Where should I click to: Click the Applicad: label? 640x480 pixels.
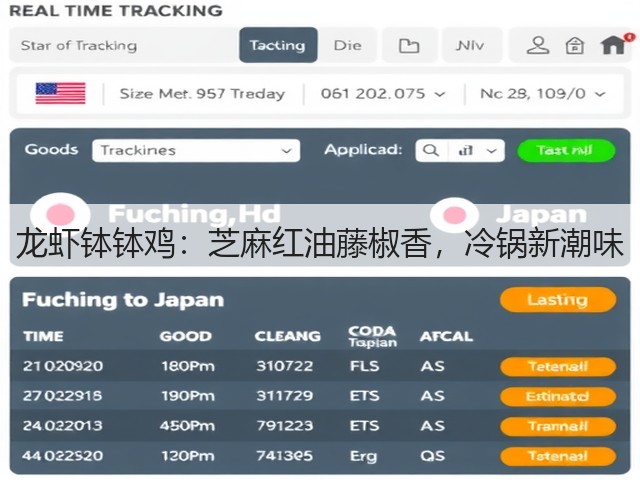coord(363,150)
